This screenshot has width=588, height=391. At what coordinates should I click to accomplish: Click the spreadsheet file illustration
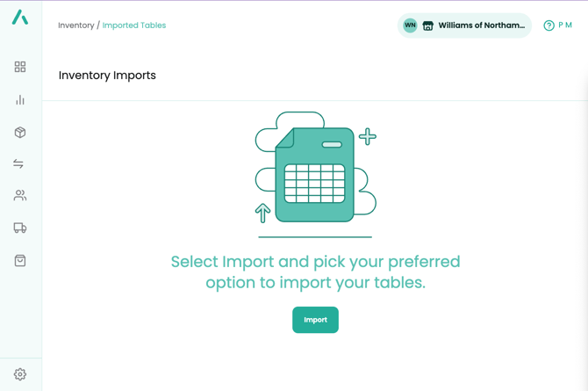click(315, 173)
